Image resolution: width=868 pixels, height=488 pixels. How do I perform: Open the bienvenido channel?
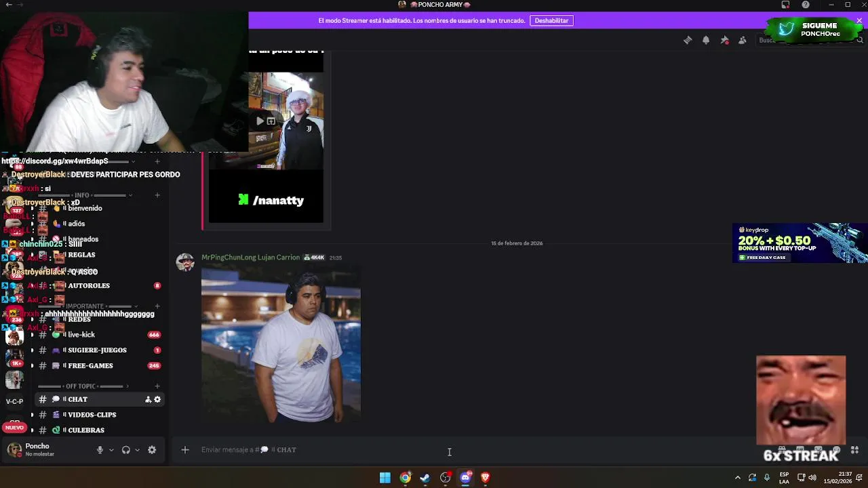(x=98, y=208)
